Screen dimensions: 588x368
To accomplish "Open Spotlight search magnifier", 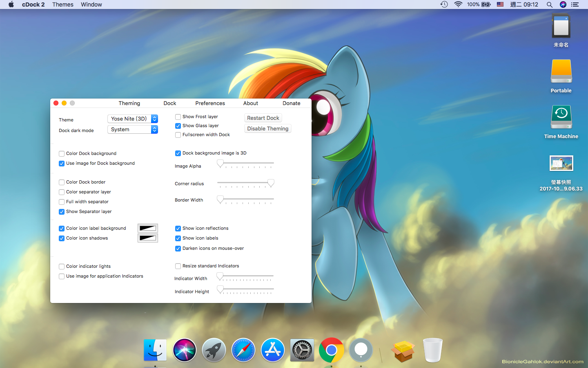I will click(550, 4).
